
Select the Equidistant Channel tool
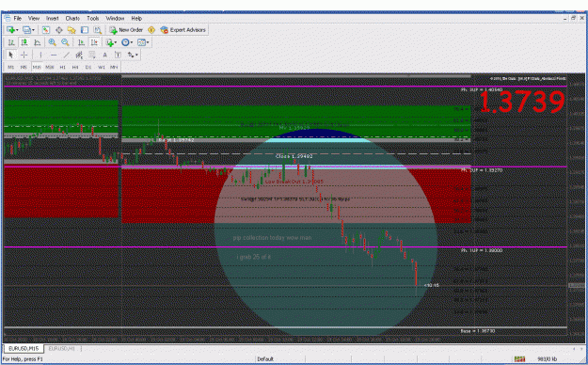pyautogui.click(x=79, y=55)
